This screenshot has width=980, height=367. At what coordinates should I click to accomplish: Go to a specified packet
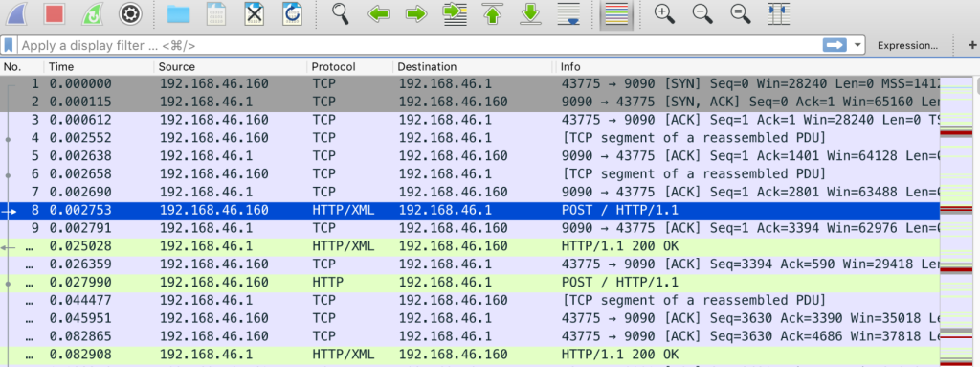(x=455, y=13)
